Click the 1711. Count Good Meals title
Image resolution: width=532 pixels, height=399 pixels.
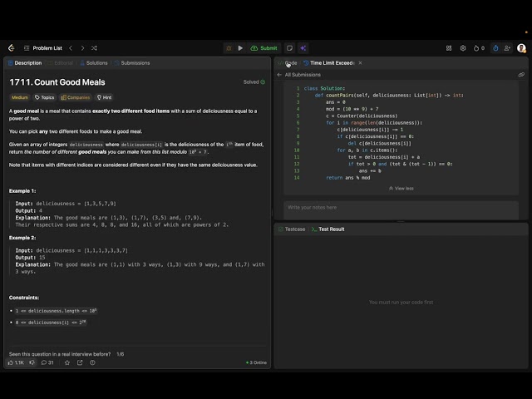(57, 82)
